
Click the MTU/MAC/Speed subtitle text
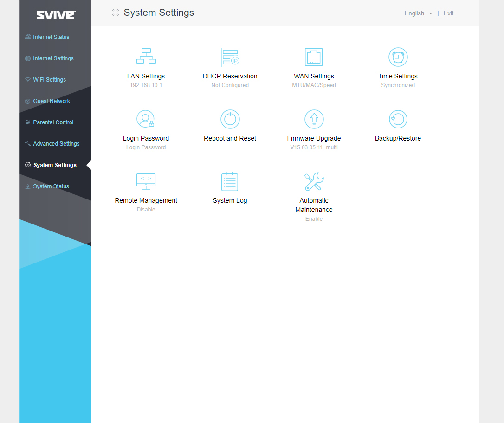314,85
